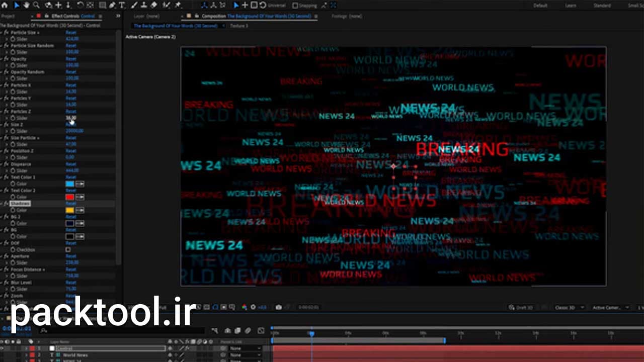Select the Pen tool
This screenshot has height=362, width=644.
pyautogui.click(x=112, y=5)
